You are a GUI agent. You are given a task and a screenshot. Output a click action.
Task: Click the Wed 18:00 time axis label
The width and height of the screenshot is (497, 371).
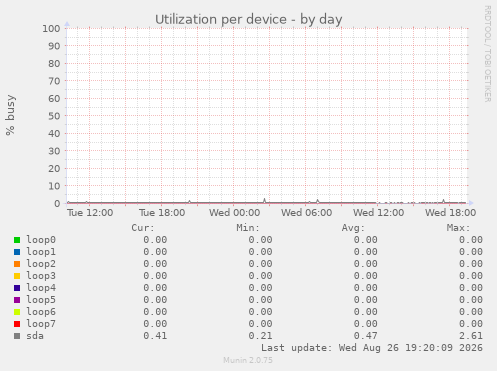[x=450, y=213]
